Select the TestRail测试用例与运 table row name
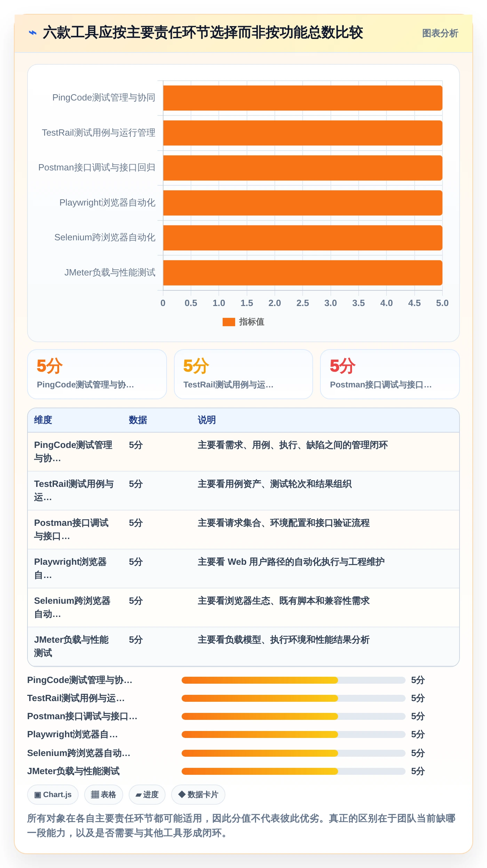The height and width of the screenshot is (868, 487). coord(74,491)
